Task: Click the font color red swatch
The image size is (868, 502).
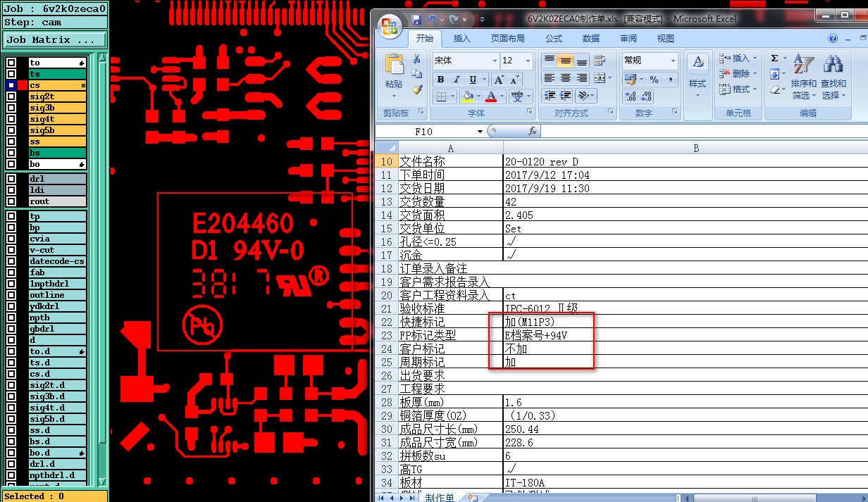Action: point(491,96)
